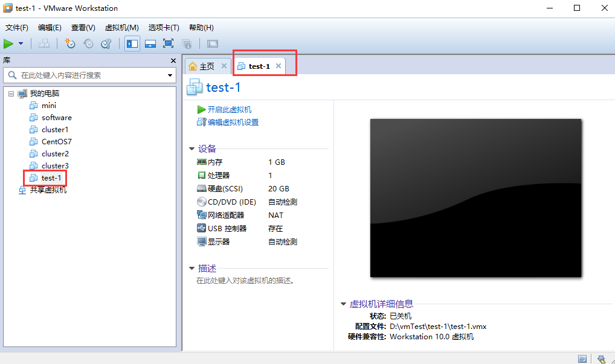Viewport: 615px width, 364px height.
Task: Open the snapshot manager icon
Action: click(x=106, y=43)
